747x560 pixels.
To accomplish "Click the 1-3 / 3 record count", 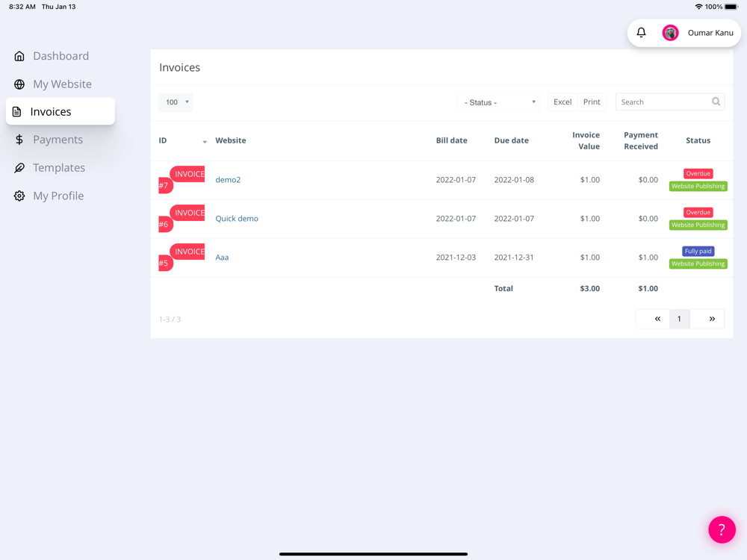I will (x=170, y=319).
